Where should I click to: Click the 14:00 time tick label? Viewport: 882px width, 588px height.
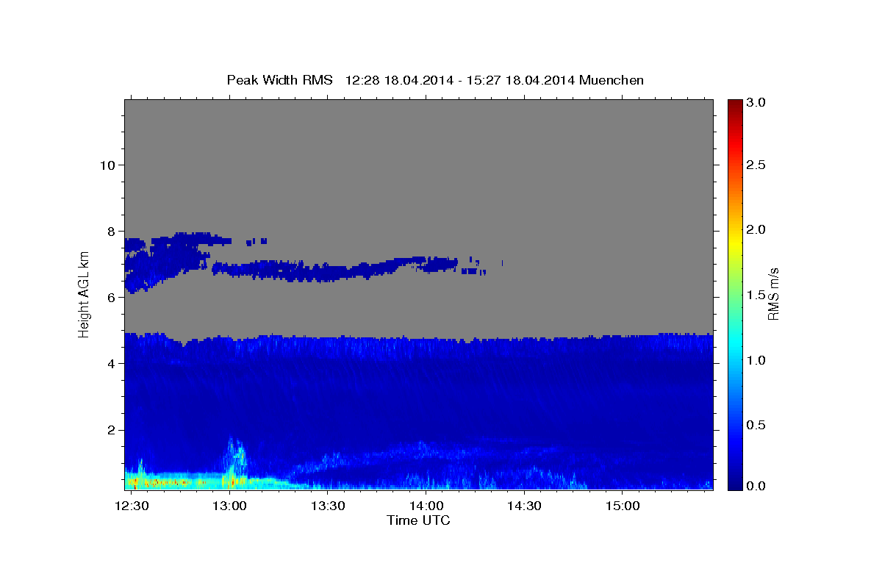426,506
